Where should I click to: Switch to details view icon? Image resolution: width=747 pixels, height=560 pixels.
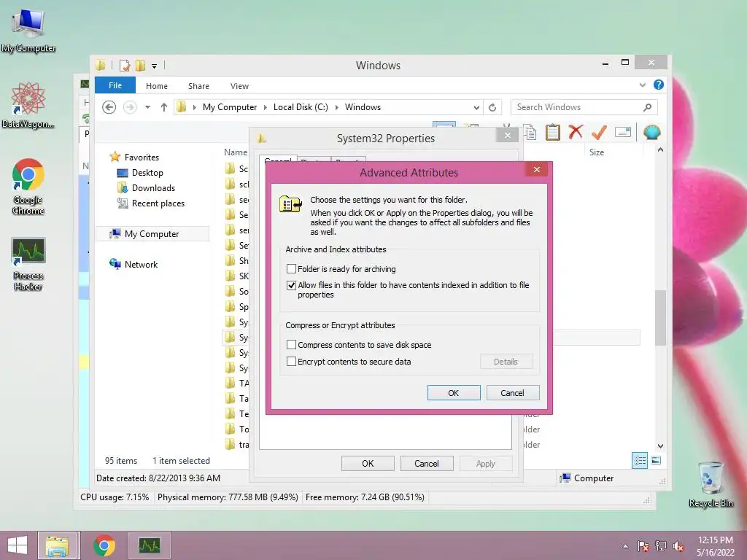tap(640, 461)
